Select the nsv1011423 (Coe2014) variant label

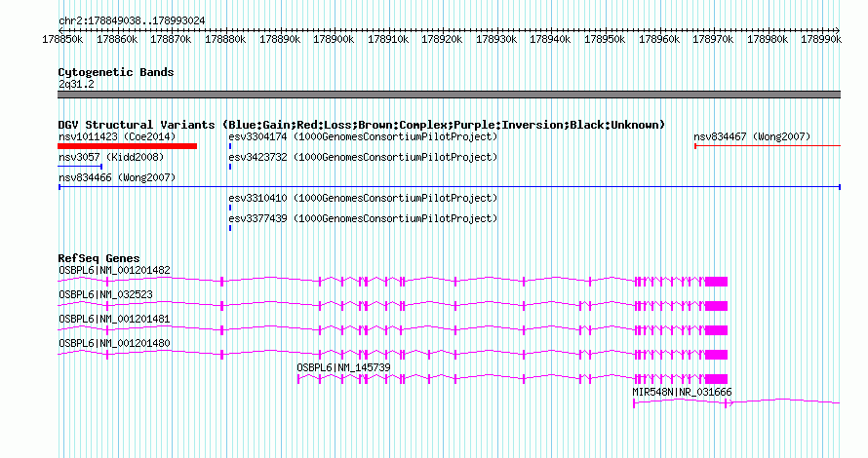coord(117,136)
